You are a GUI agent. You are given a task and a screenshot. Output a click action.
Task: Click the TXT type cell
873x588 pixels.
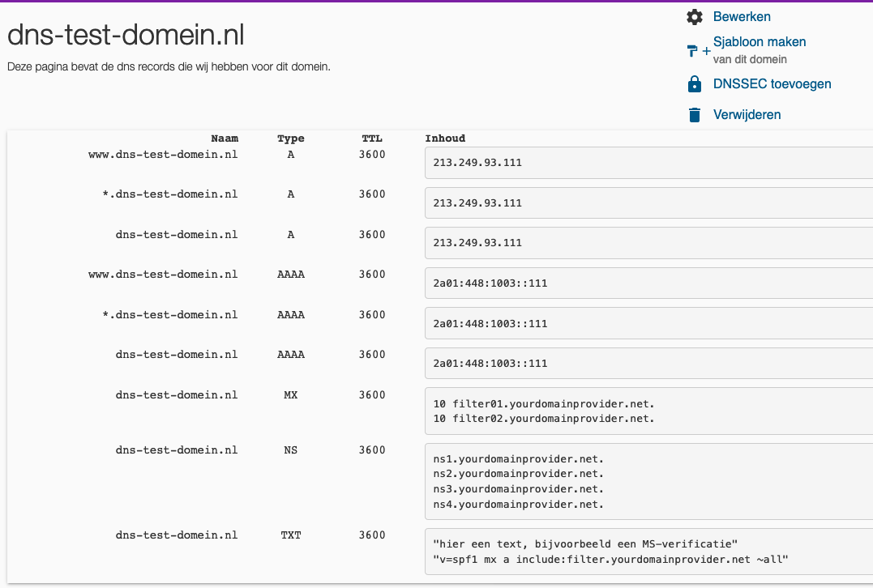tap(291, 535)
